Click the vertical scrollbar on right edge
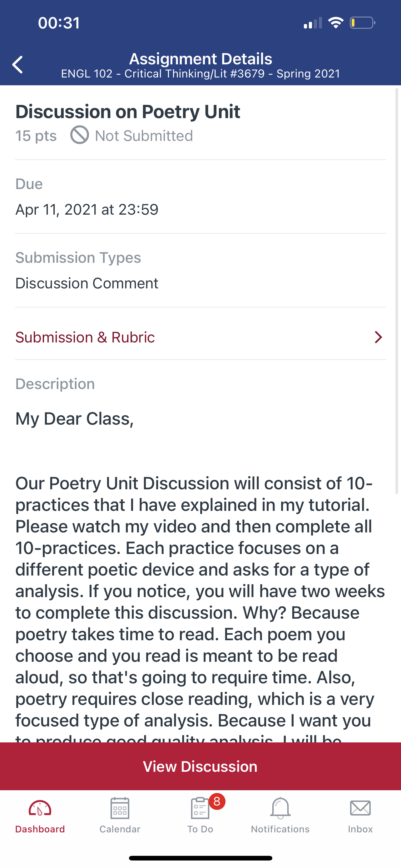This screenshot has width=401, height=868. [397, 290]
